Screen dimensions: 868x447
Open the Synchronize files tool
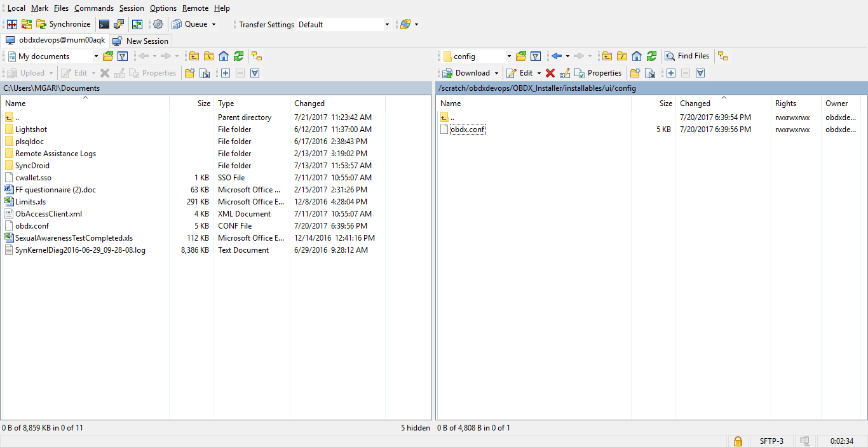tap(64, 23)
